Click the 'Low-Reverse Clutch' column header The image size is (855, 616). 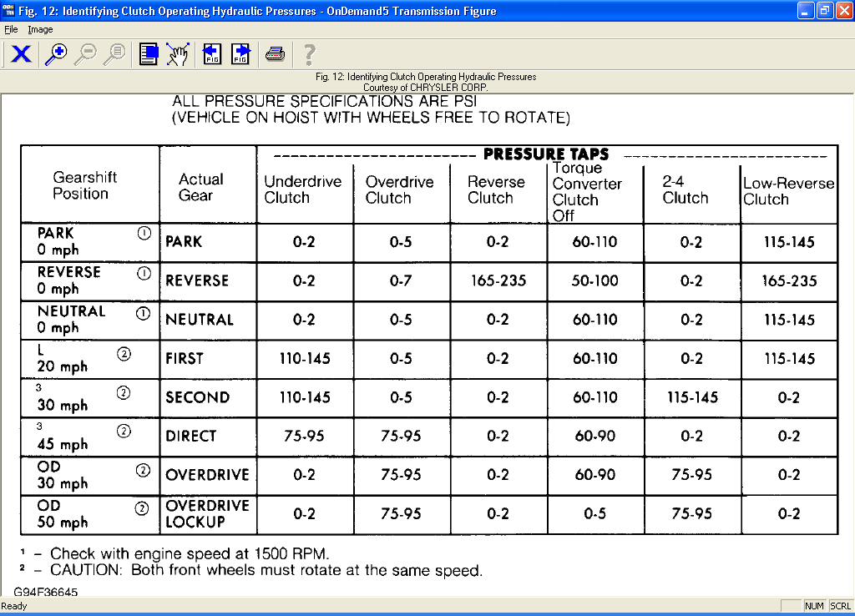point(788,191)
